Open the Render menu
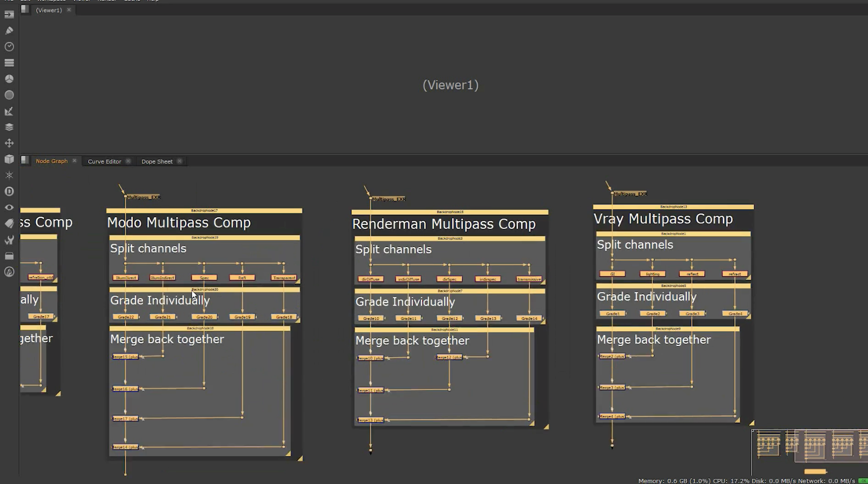The width and height of the screenshot is (868, 484). coord(106,1)
